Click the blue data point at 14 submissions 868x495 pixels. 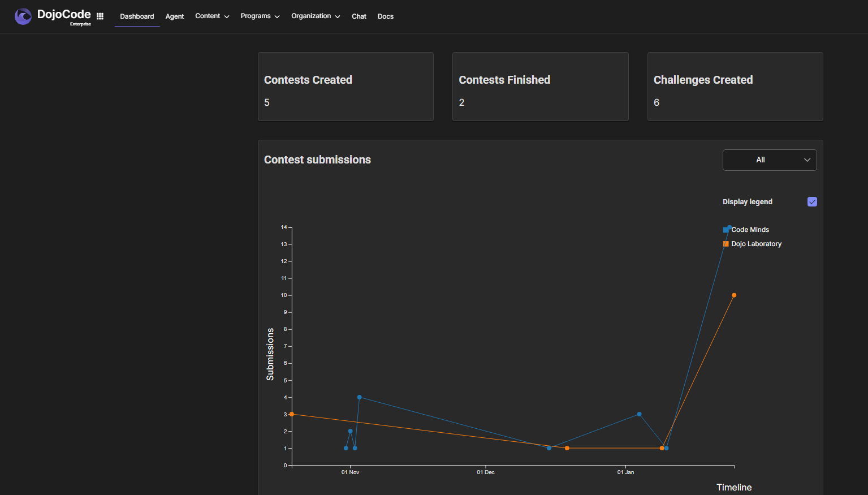pyautogui.click(x=729, y=227)
